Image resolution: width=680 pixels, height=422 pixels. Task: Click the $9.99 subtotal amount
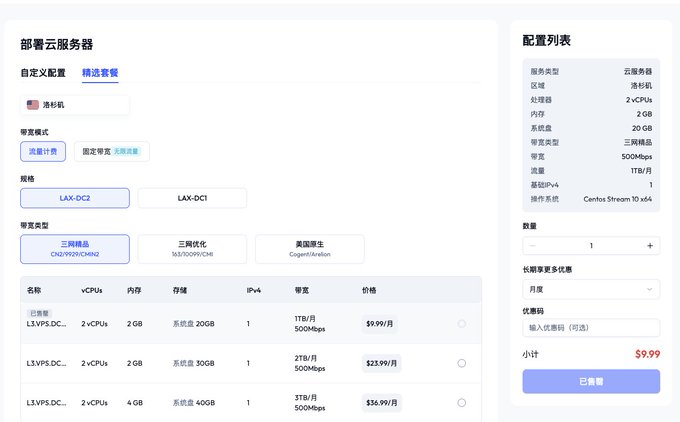point(647,354)
